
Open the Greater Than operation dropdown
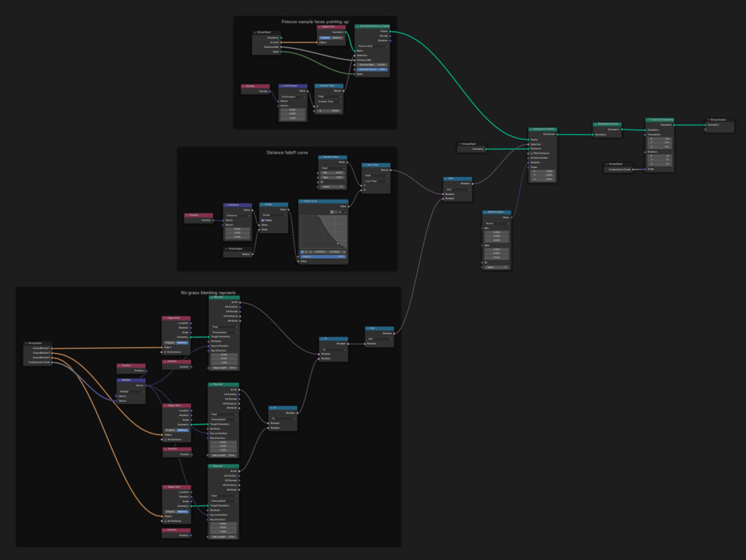[x=329, y=101]
